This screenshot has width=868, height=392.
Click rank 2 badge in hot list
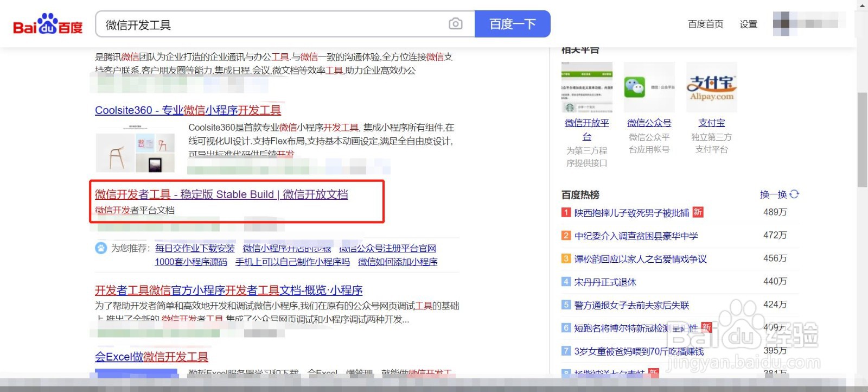point(566,236)
